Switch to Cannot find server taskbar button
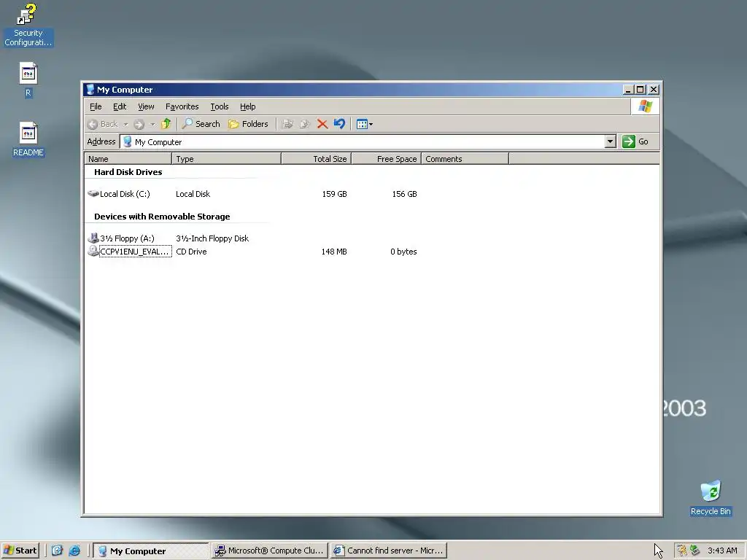 point(389,551)
